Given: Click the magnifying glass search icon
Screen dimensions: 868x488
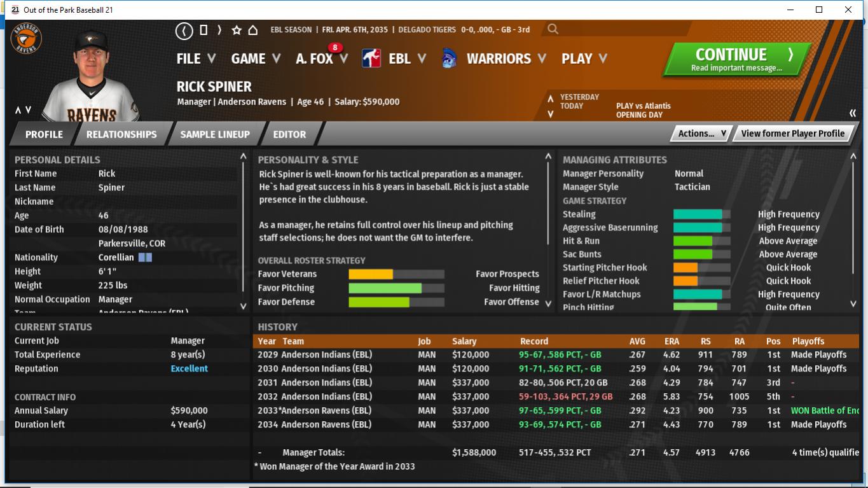Looking at the screenshot, I should pyautogui.click(x=553, y=29).
